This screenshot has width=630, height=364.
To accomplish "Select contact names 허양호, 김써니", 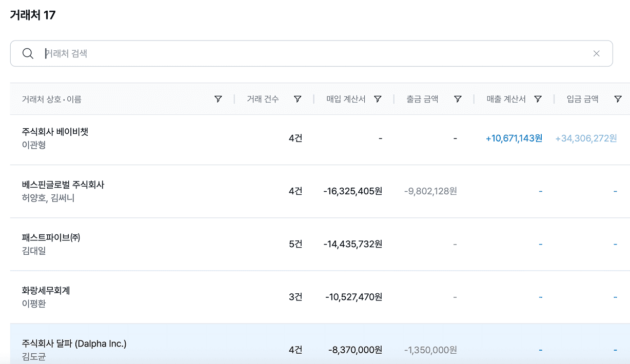I will [48, 198].
